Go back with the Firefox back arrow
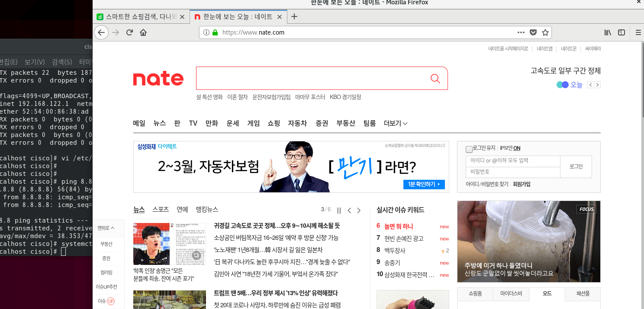This screenshot has width=644, height=309. [101, 32]
